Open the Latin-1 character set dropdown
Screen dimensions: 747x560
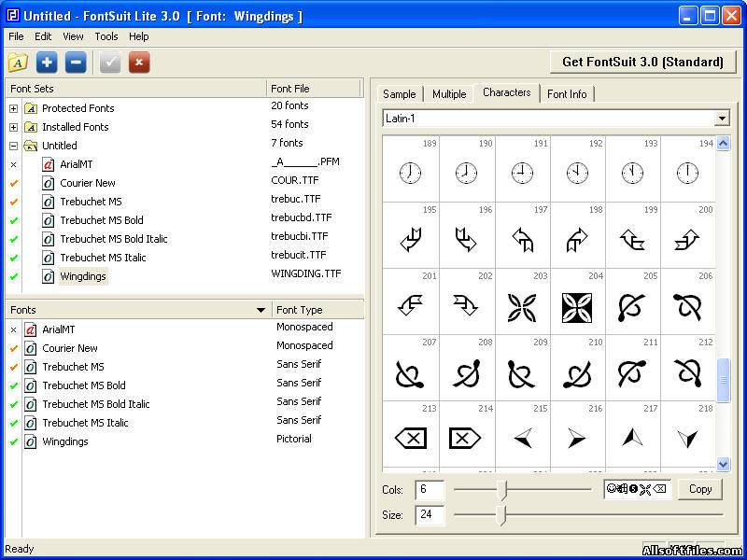(x=722, y=119)
